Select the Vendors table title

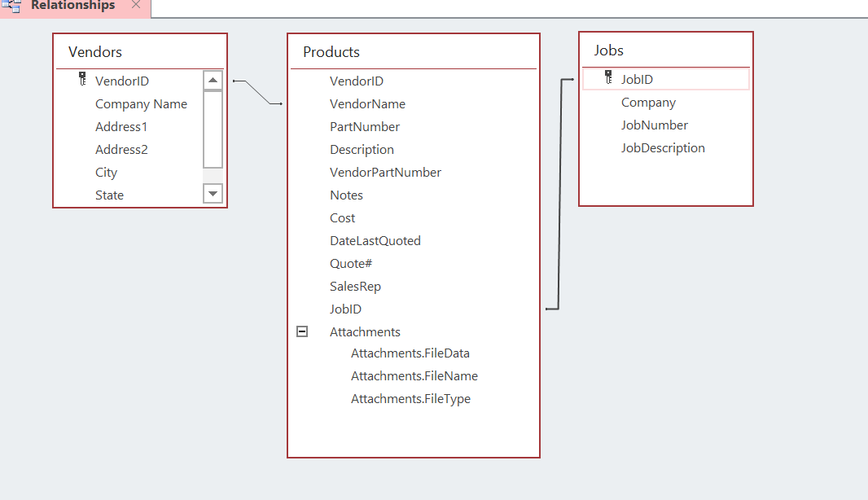tap(95, 52)
